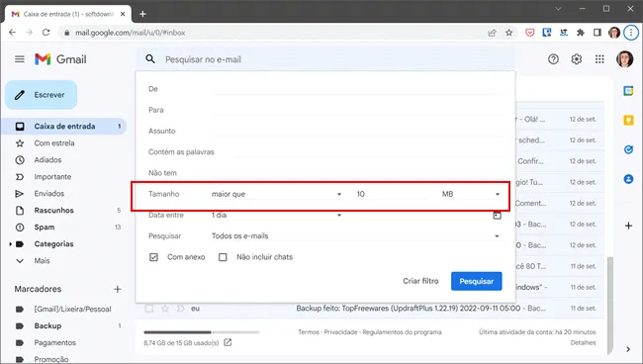The width and height of the screenshot is (643, 364).
Task: Open the maior que size comparison dropdown
Action: click(x=276, y=194)
